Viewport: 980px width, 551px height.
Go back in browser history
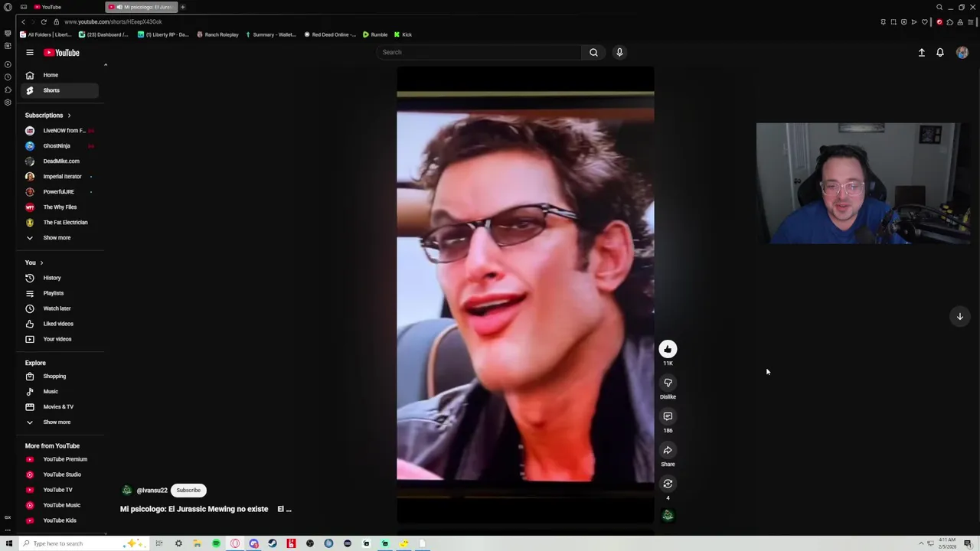[x=23, y=21]
